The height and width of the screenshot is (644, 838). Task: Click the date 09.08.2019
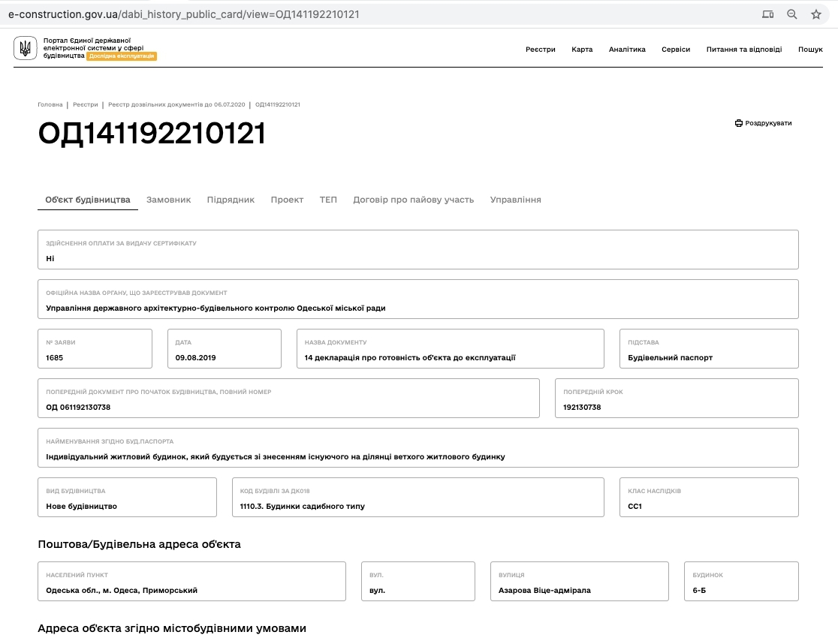(195, 358)
